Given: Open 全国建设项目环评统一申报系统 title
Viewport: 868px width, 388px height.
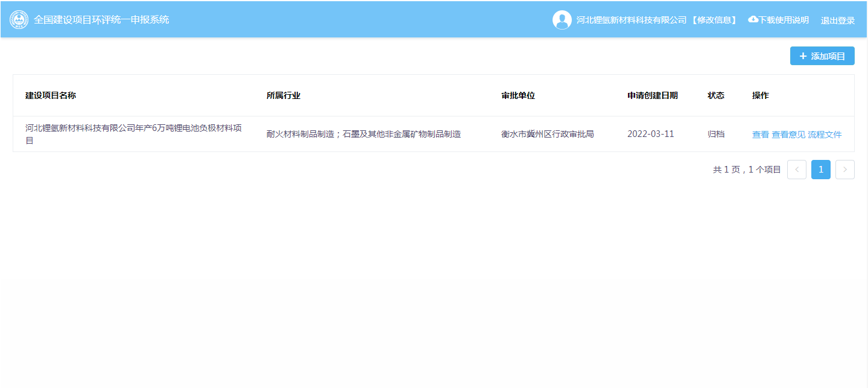Looking at the screenshot, I should (101, 19).
